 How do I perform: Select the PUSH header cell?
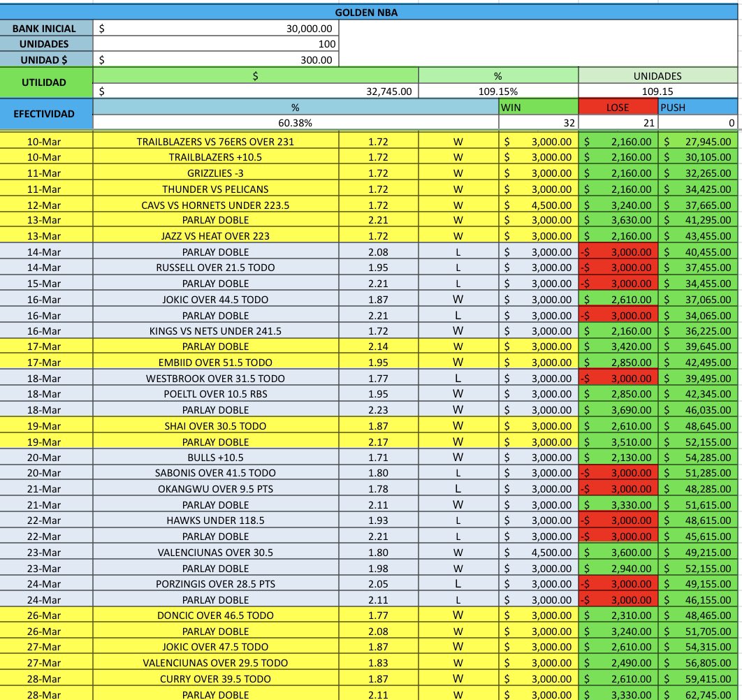[697, 107]
